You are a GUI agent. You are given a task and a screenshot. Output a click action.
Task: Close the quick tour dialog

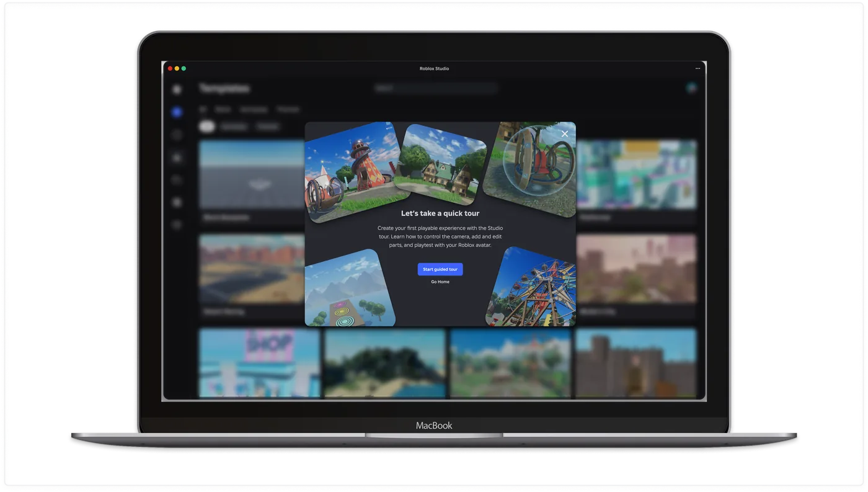564,133
